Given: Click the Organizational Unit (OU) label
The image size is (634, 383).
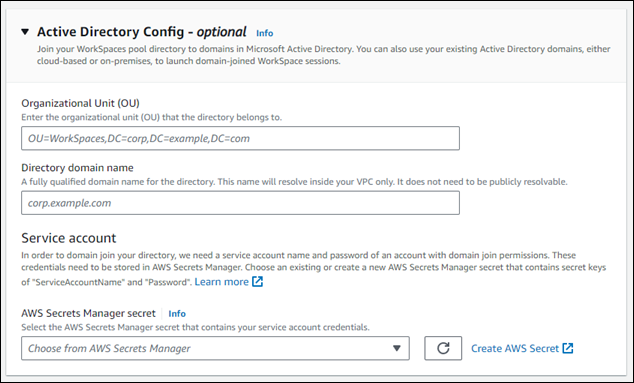Looking at the screenshot, I should point(80,104).
